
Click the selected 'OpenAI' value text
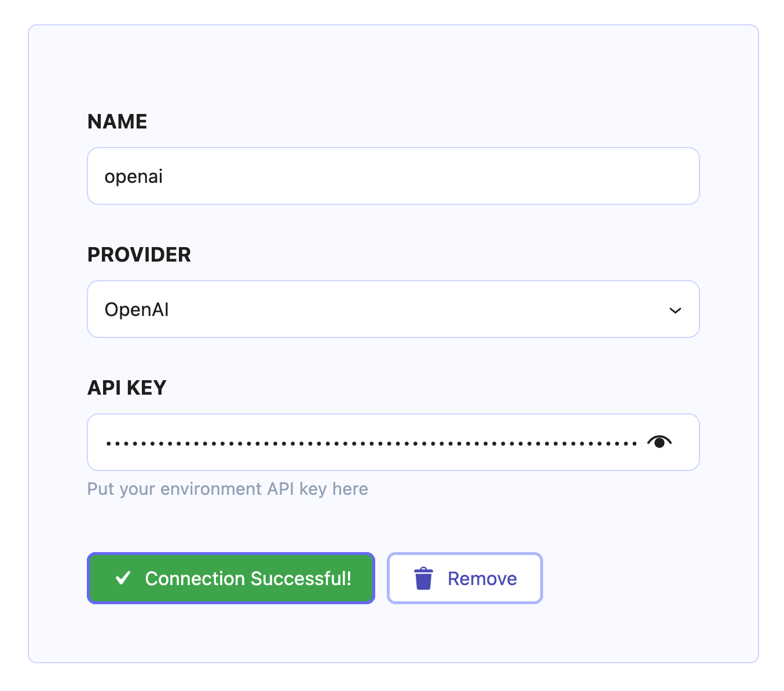click(137, 310)
